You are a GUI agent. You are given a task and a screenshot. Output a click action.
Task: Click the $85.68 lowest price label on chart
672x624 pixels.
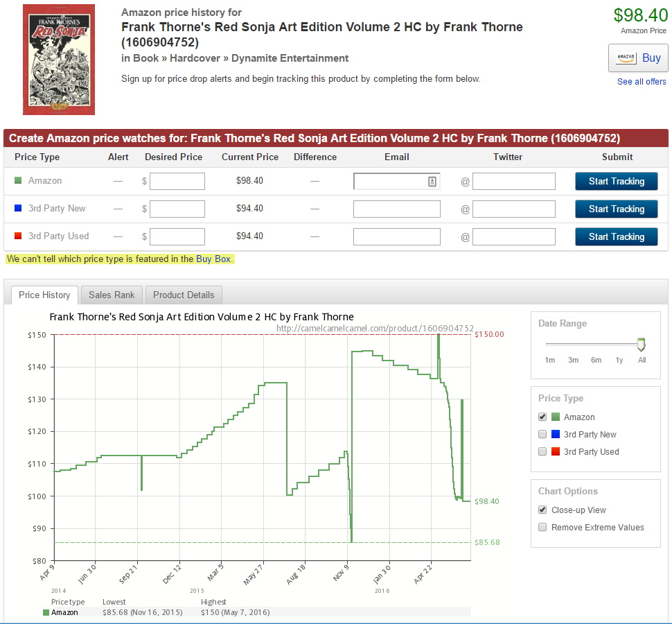(x=487, y=542)
